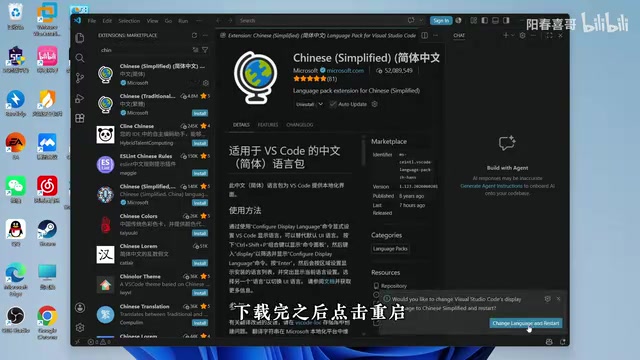Viewport: 640px width, 360px height.
Task: Switch to the Features tab
Action: tap(268, 125)
